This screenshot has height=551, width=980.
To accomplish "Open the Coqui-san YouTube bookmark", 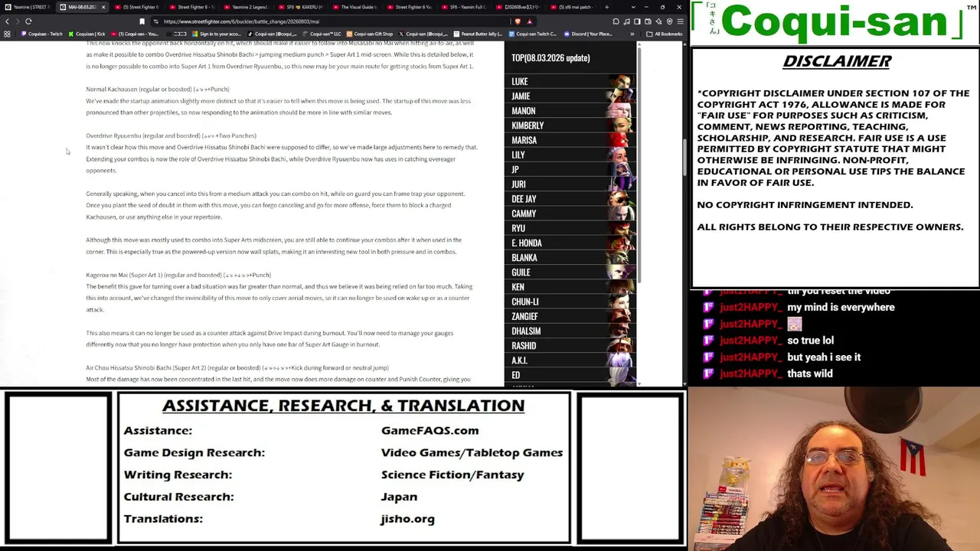I will pyautogui.click(x=135, y=34).
